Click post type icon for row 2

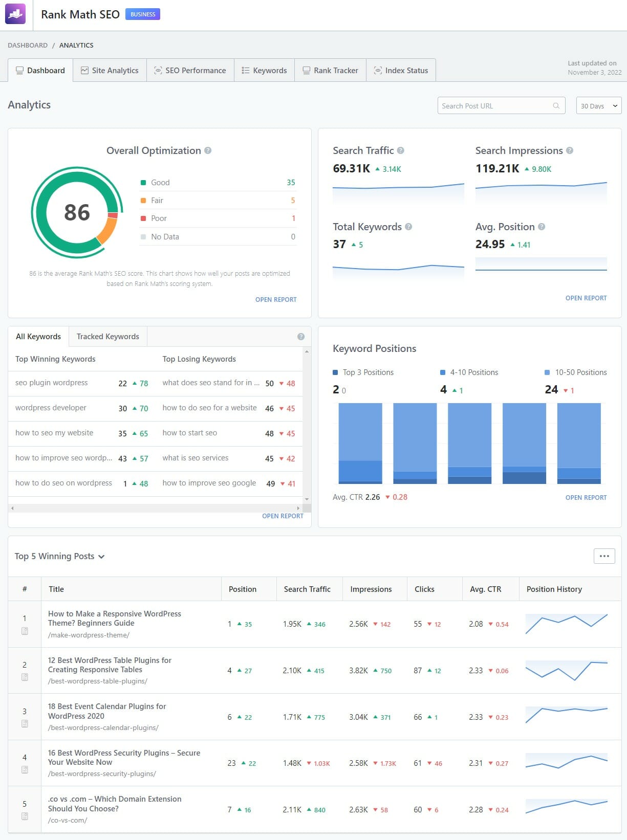[25, 677]
